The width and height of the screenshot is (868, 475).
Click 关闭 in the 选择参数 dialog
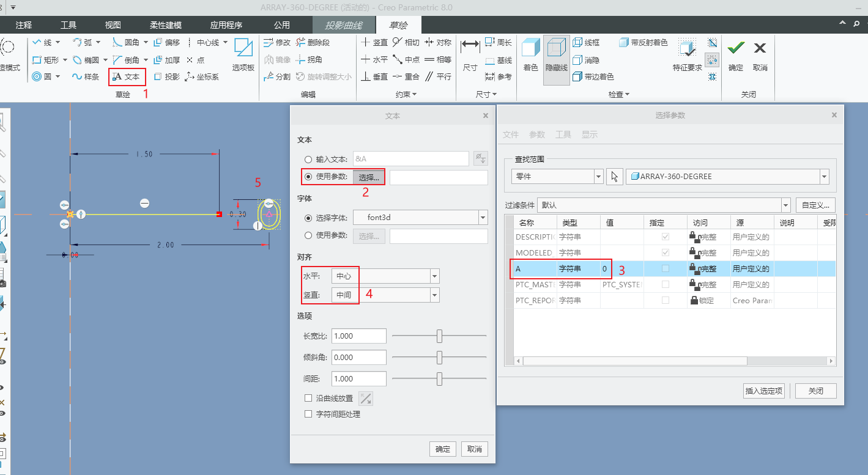point(815,391)
